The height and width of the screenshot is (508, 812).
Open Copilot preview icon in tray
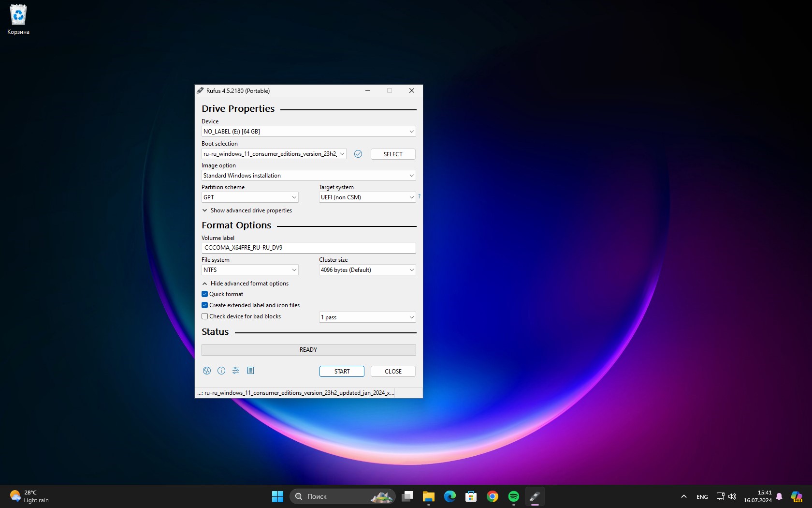click(x=797, y=496)
